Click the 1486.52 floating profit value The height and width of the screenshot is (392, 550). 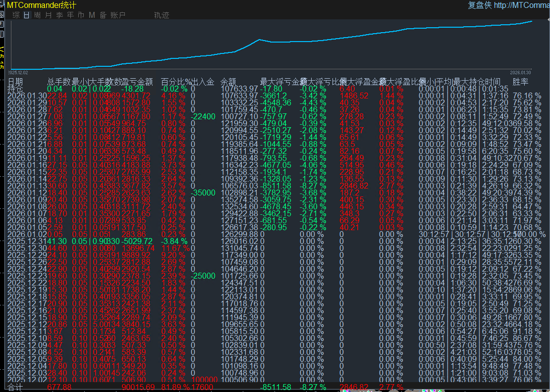[354, 96]
